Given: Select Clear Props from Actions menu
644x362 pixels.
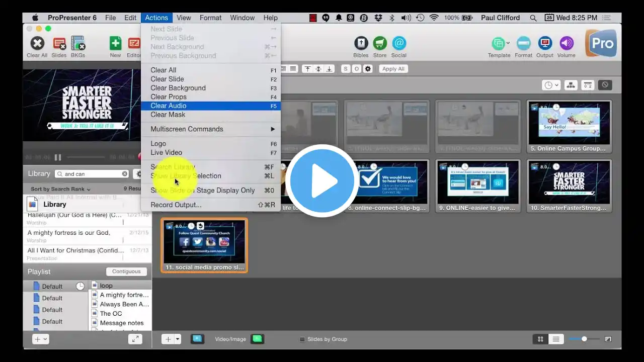Looking at the screenshot, I should pyautogui.click(x=211, y=97).
